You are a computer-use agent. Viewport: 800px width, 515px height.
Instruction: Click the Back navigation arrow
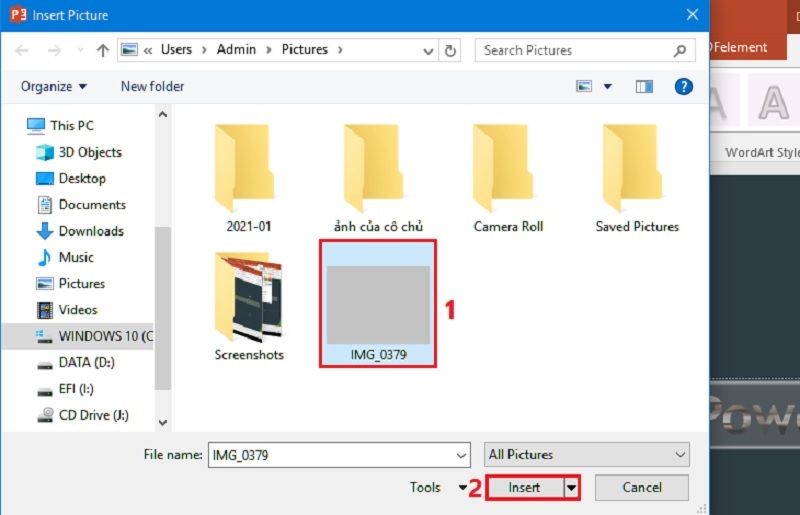[x=23, y=50]
